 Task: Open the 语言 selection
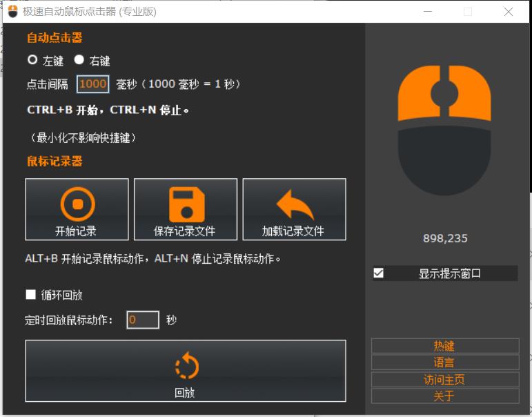[x=444, y=362]
